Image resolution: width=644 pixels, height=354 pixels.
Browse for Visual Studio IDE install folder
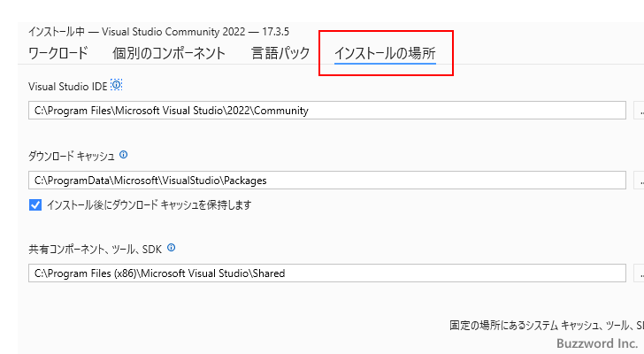point(640,111)
